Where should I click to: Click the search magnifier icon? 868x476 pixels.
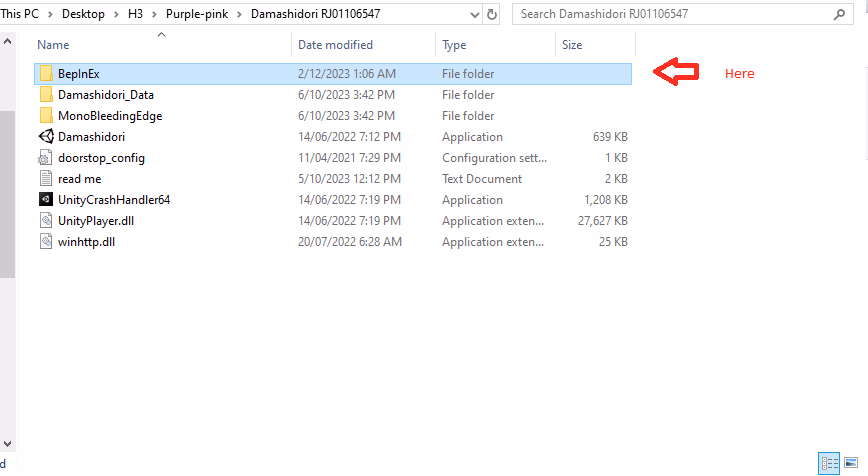click(839, 14)
